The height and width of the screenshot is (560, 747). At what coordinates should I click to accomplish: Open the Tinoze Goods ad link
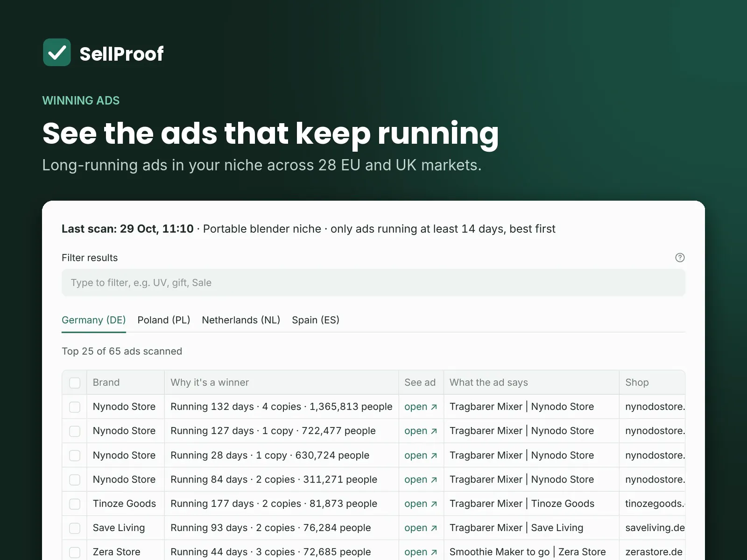pos(421,504)
